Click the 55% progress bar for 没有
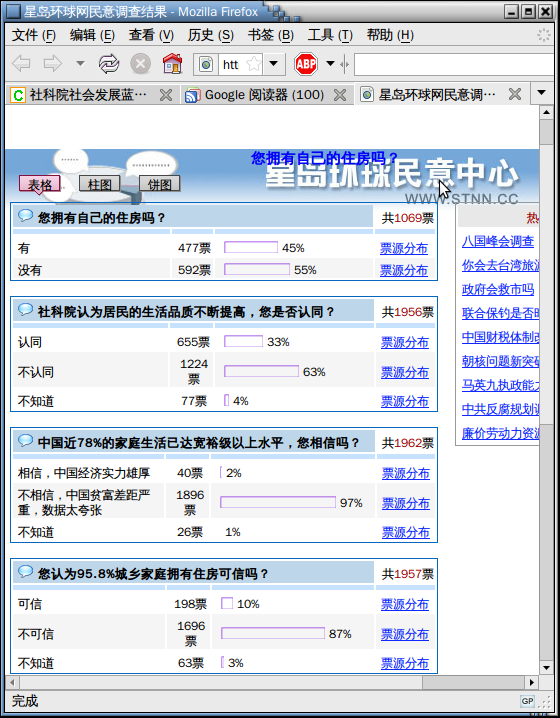 257,269
